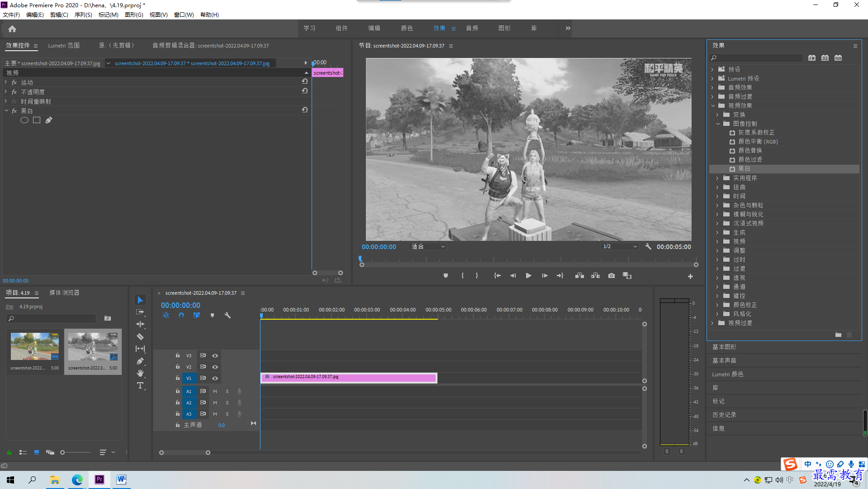The image size is (868, 489).
Task: Expand the 运动 effect properties
Action: click(6, 82)
